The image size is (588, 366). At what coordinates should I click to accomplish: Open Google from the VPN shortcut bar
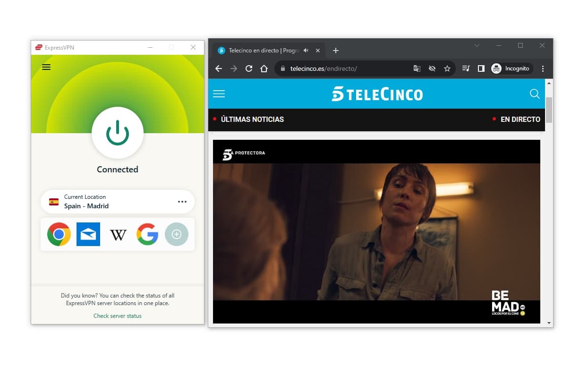(x=147, y=234)
